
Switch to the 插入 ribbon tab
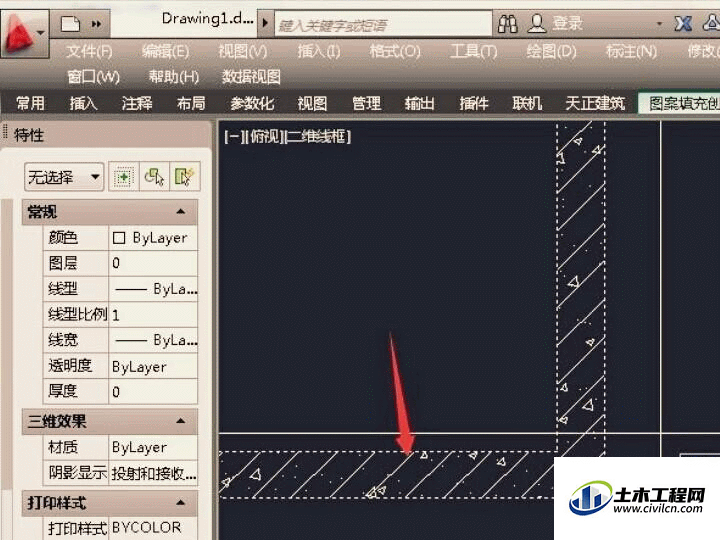point(84,103)
